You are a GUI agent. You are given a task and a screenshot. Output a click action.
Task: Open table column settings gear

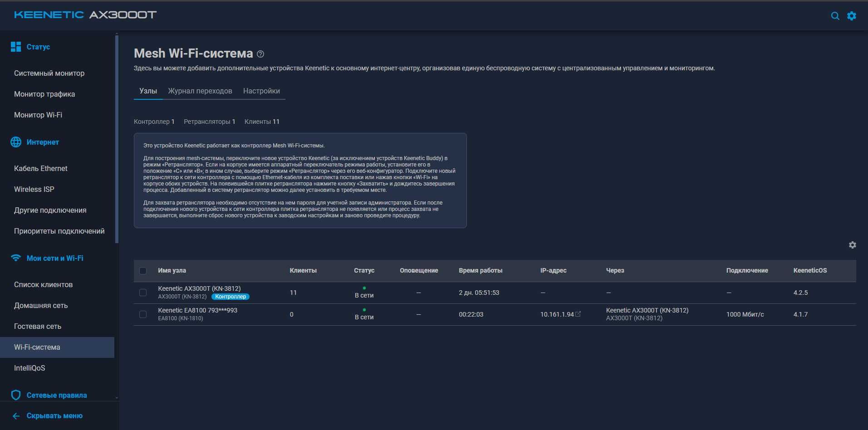(x=853, y=245)
